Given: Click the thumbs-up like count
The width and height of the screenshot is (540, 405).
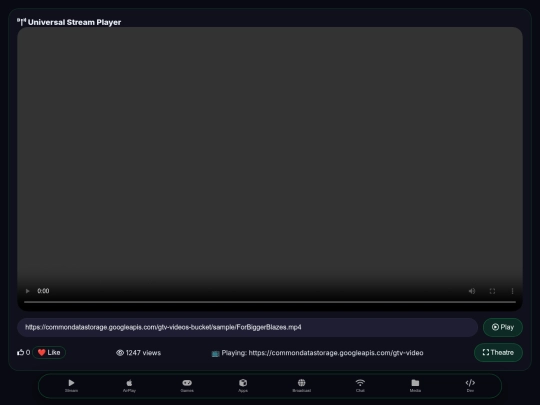Looking at the screenshot, I should coord(23,352).
